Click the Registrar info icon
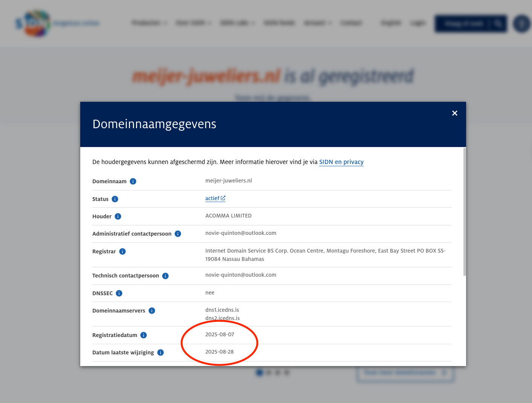Image resolution: width=532 pixels, height=403 pixels. click(x=122, y=251)
